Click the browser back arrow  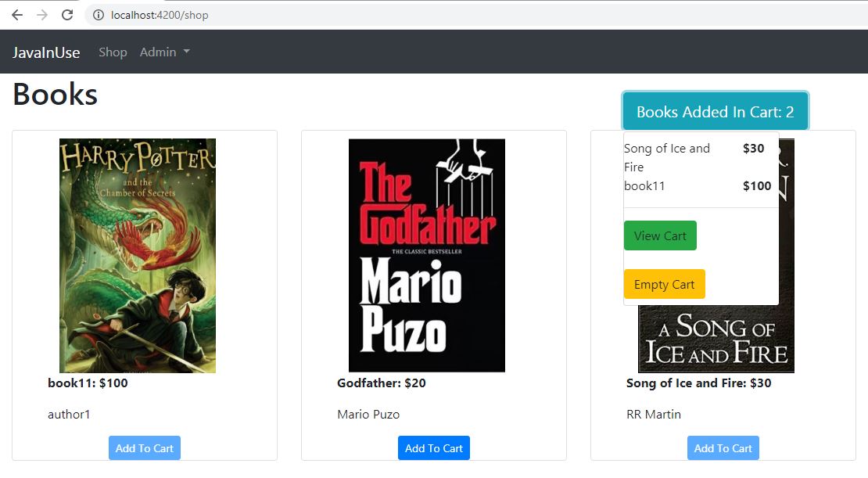(x=17, y=15)
